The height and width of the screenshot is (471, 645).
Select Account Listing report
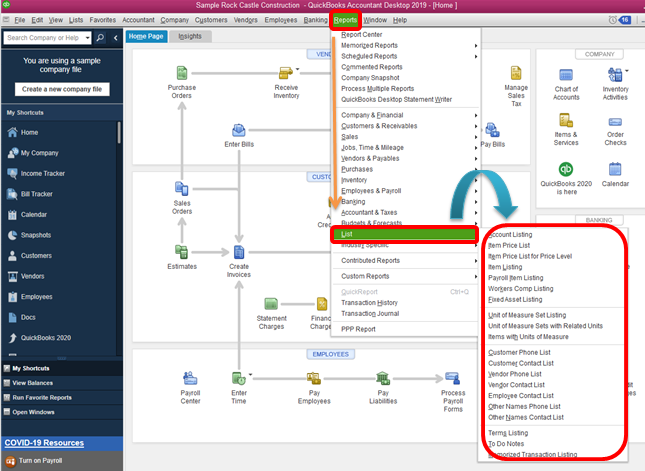click(x=510, y=234)
